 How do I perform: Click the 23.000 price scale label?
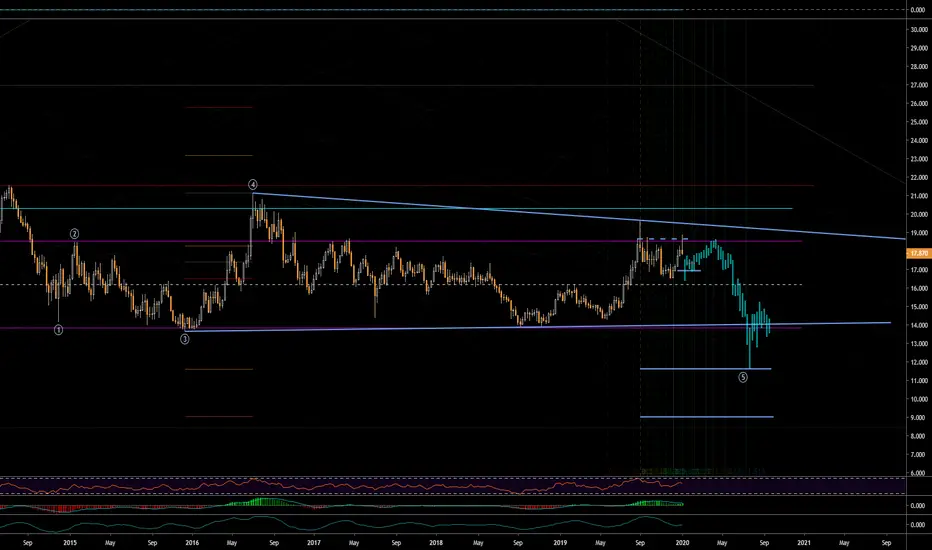[919, 159]
